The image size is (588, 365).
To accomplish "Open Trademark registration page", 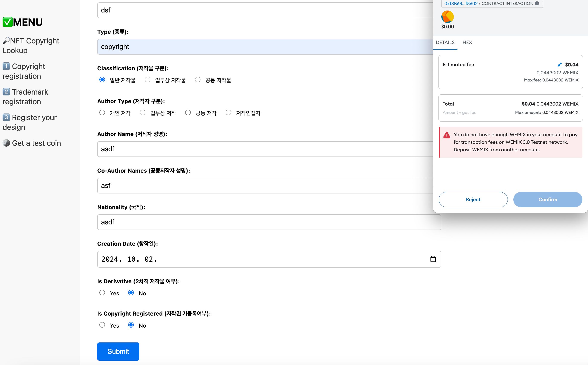I will point(25,97).
